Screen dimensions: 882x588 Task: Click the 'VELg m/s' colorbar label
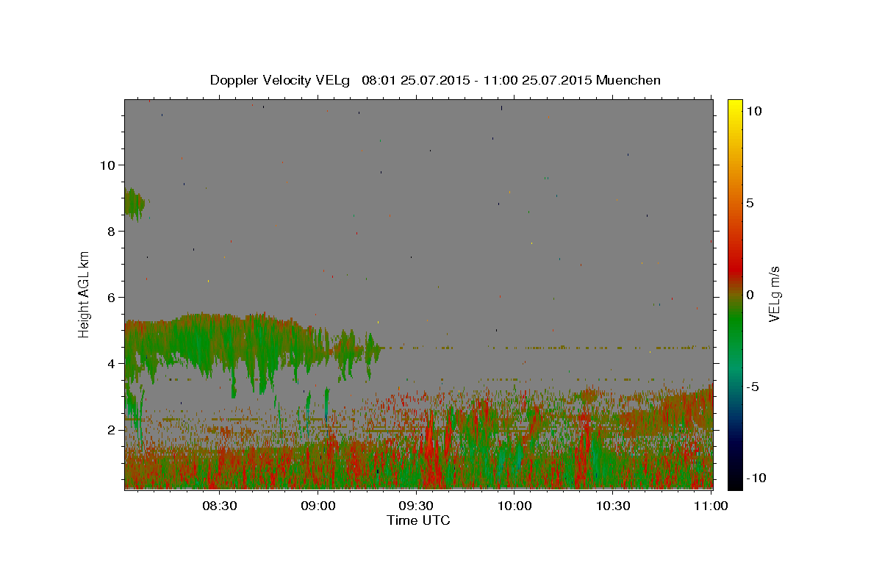click(774, 295)
